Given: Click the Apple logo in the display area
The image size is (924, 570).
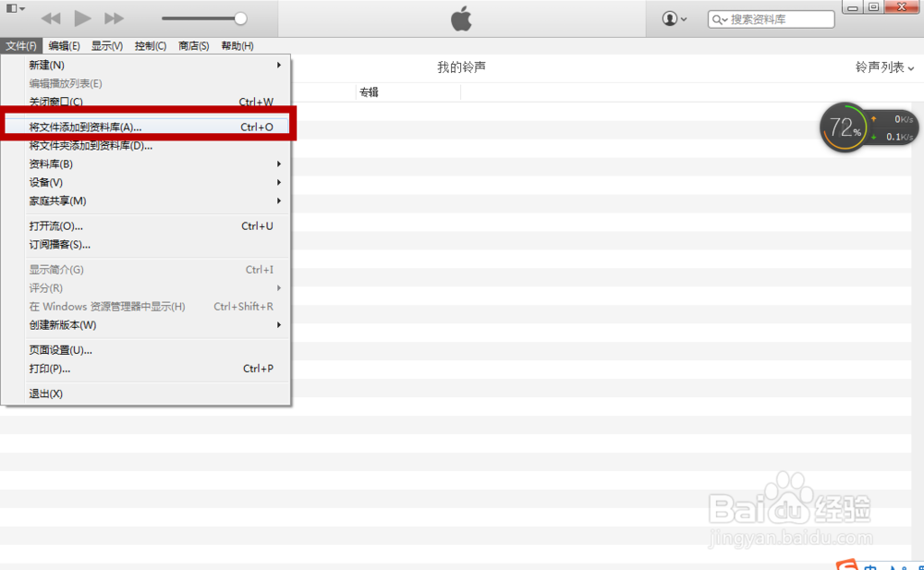Looking at the screenshot, I should point(461,18).
